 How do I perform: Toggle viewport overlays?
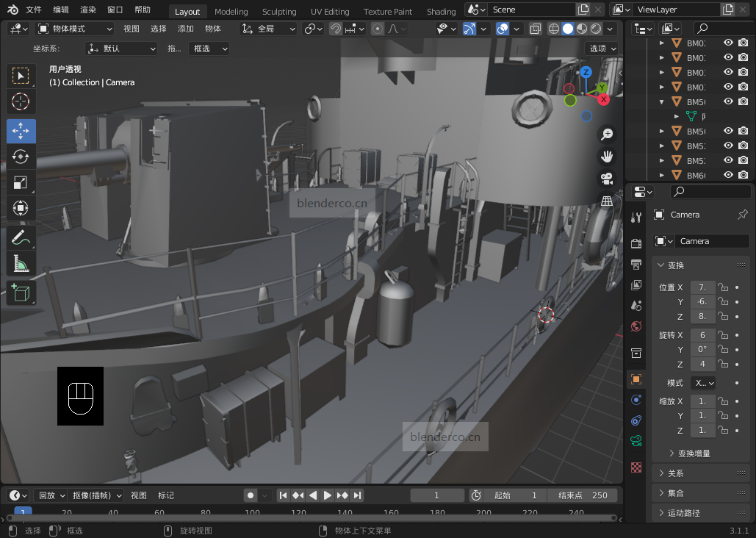click(x=503, y=29)
